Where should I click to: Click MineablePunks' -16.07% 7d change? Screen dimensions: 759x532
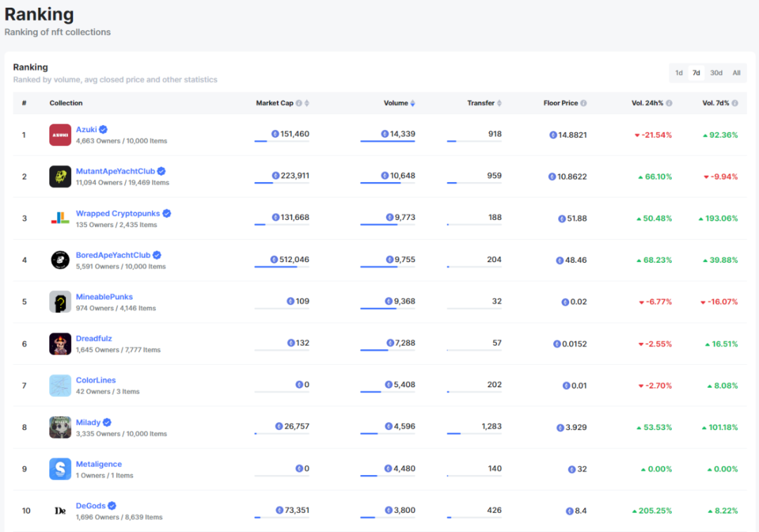click(719, 301)
